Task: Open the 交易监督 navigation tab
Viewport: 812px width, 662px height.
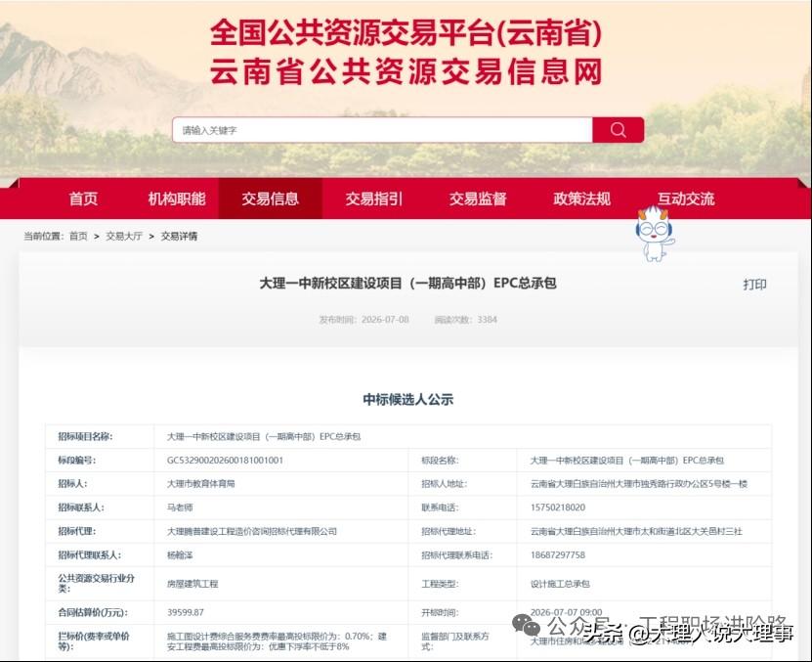Action: click(x=478, y=199)
